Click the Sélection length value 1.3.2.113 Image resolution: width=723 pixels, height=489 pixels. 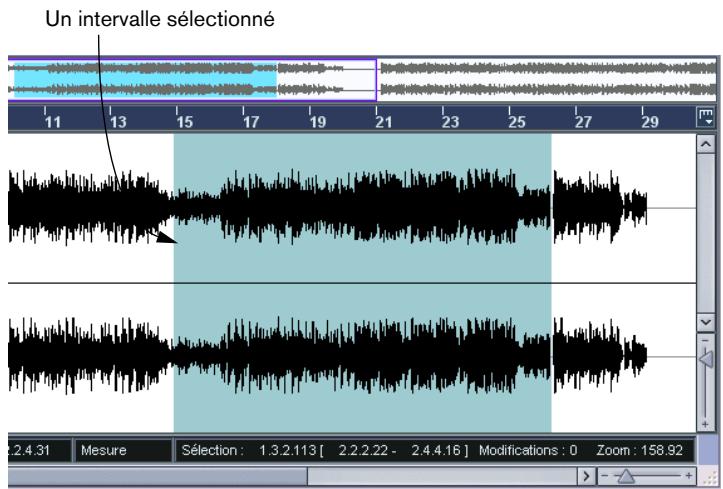coord(287,450)
